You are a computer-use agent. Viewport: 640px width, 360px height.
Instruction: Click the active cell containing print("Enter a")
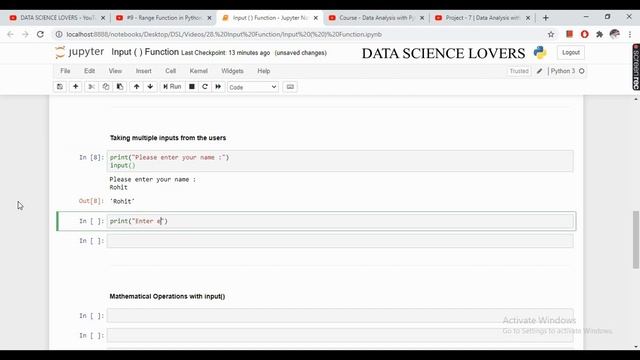pos(340,221)
